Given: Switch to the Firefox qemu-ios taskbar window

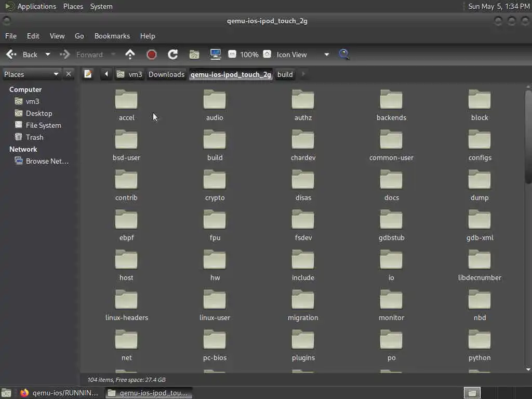Looking at the screenshot, I should [x=59, y=393].
